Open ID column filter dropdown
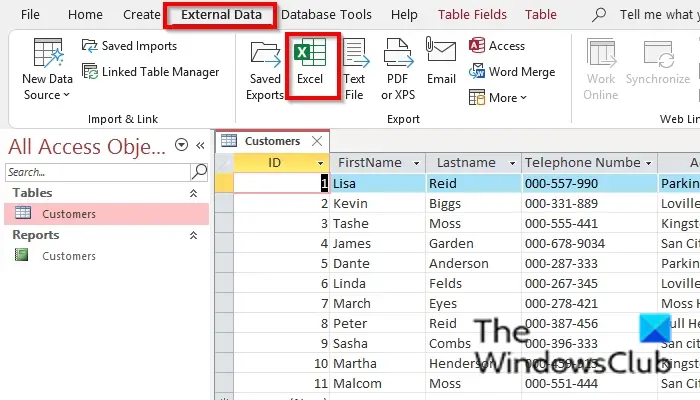Image resolution: width=700 pixels, height=400 pixels. click(320, 163)
